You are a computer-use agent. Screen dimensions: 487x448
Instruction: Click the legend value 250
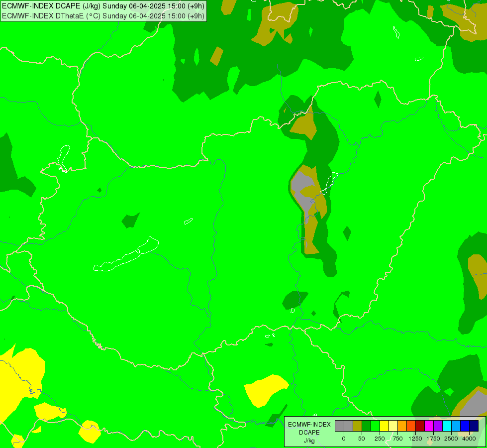pyautogui.click(x=380, y=439)
